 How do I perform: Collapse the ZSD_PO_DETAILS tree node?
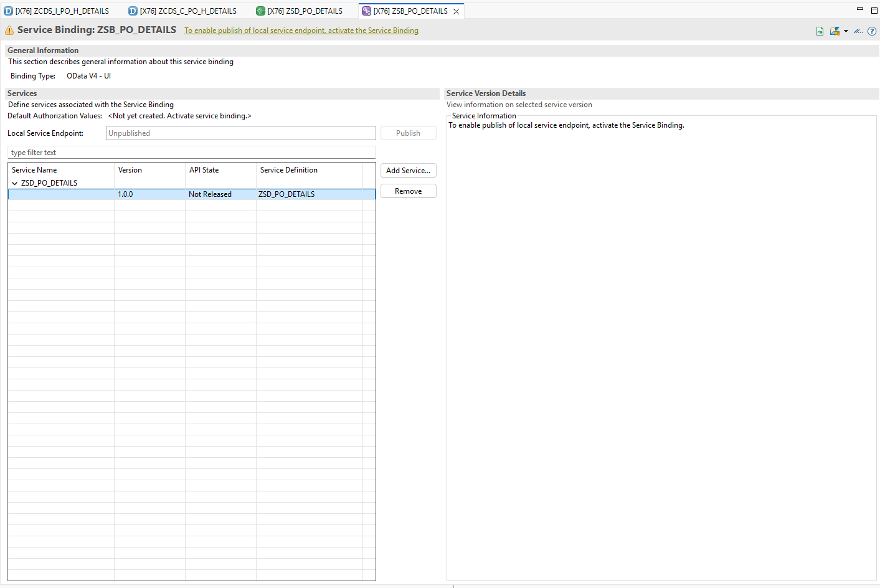pos(14,183)
